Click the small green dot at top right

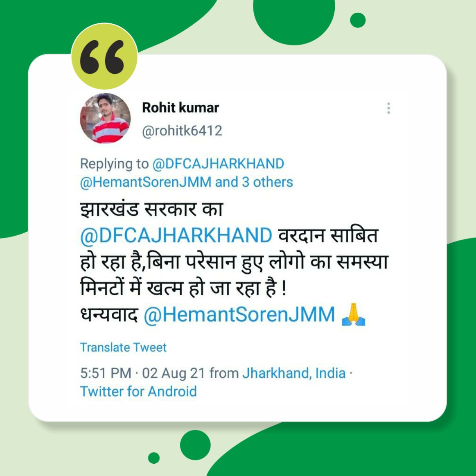tap(358, 20)
